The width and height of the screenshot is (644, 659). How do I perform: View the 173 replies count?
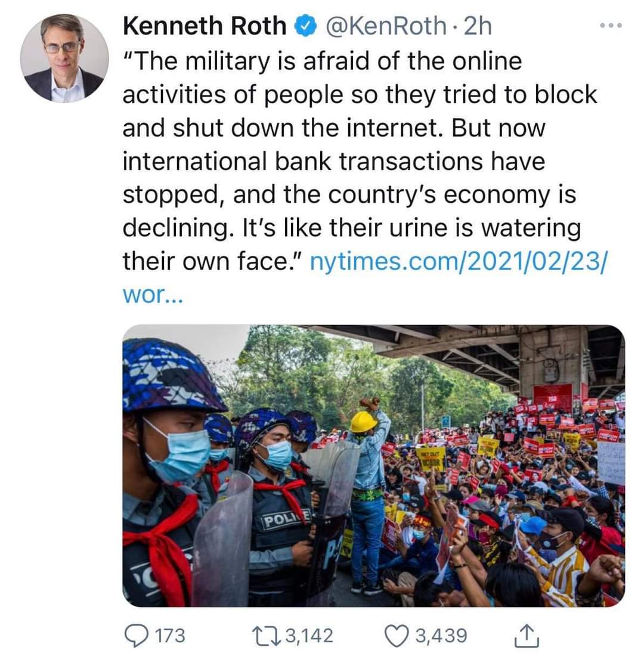pos(170,636)
